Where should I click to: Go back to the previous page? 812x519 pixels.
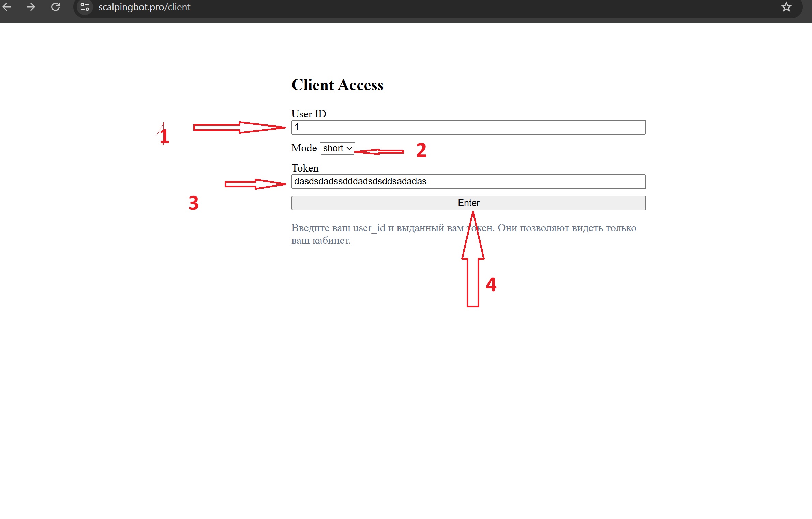coord(6,7)
